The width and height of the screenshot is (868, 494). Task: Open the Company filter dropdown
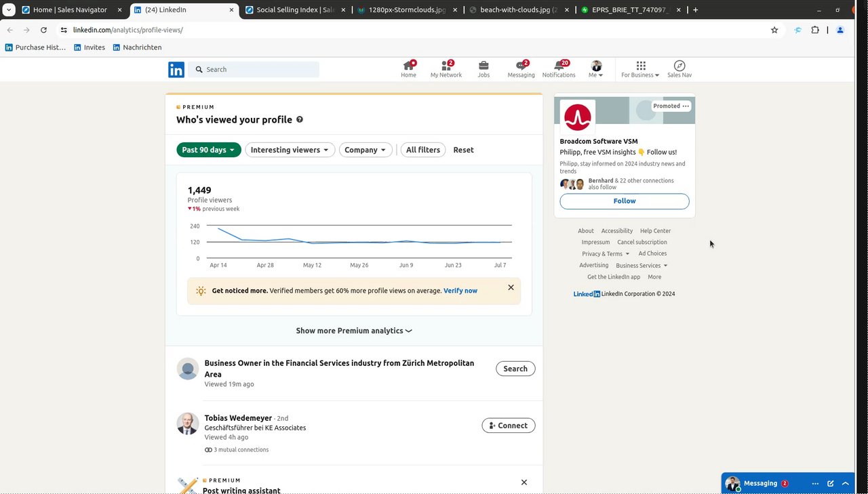366,150
